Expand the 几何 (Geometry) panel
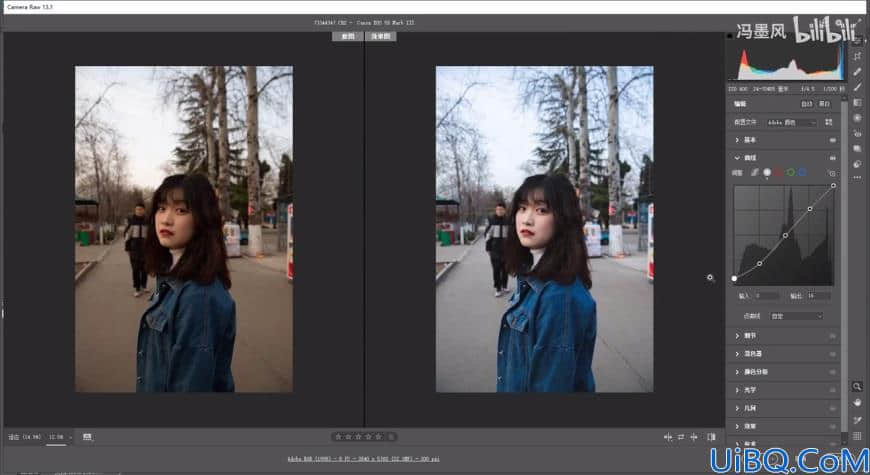870x475 pixels. click(x=737, y=408)
